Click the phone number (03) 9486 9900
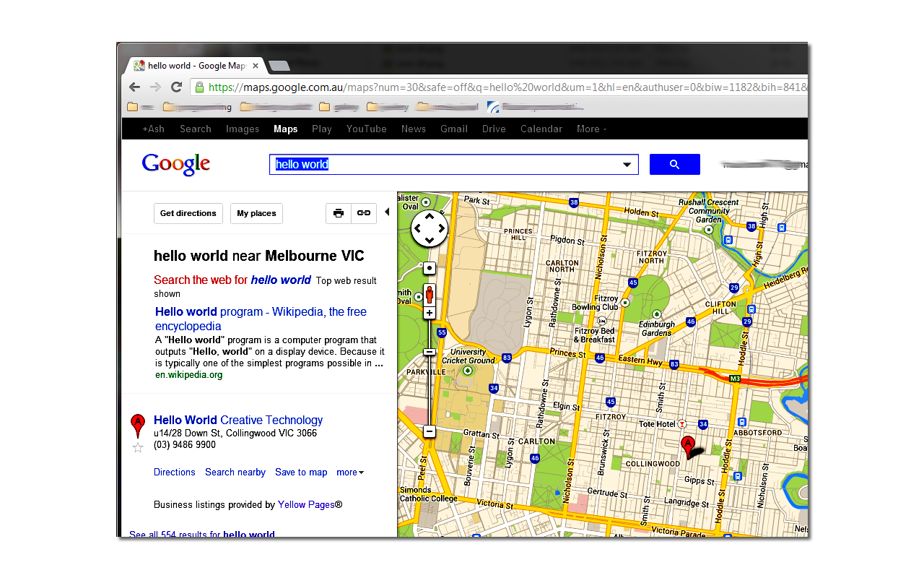This screenshot has height=578, width=924. [x=185, y=445]
